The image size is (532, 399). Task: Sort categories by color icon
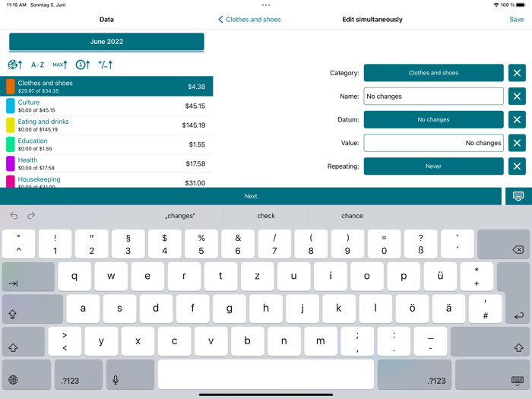click(15, 65)
